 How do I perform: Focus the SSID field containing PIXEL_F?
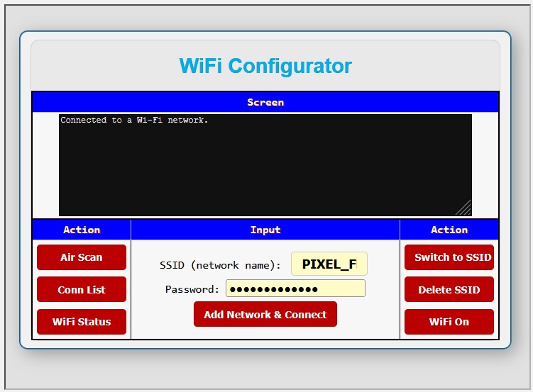click(329, 264)
